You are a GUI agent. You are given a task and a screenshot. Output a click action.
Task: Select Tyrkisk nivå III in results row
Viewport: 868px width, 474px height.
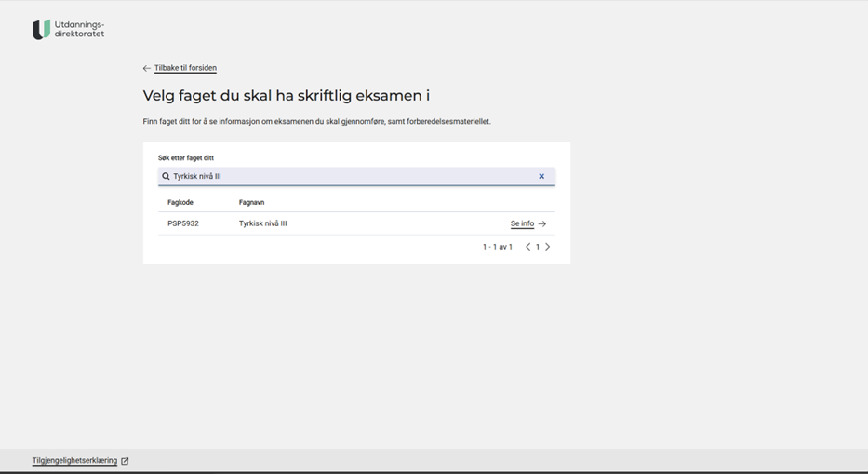(262, 223)
